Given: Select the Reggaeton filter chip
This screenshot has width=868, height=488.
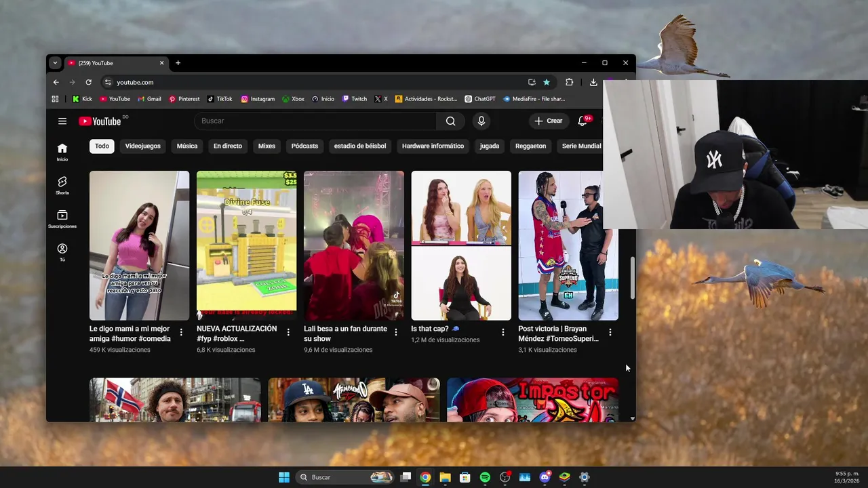Looking at the screenshot, I should coord(530,146).
